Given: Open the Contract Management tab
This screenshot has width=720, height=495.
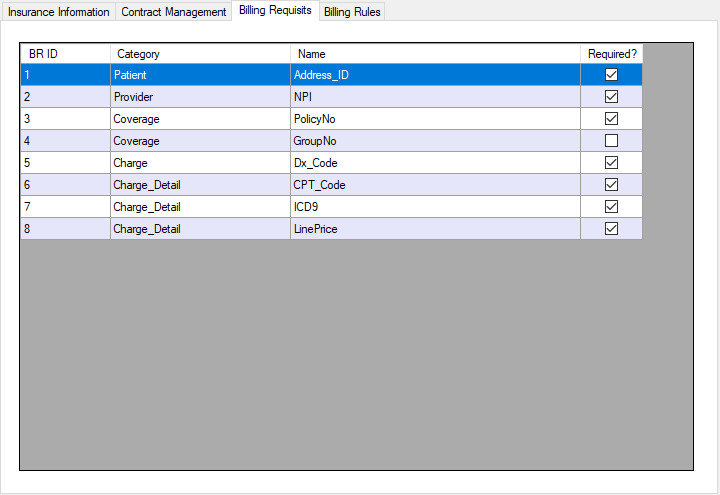Looking at the screenshot, I should (173, 12).
